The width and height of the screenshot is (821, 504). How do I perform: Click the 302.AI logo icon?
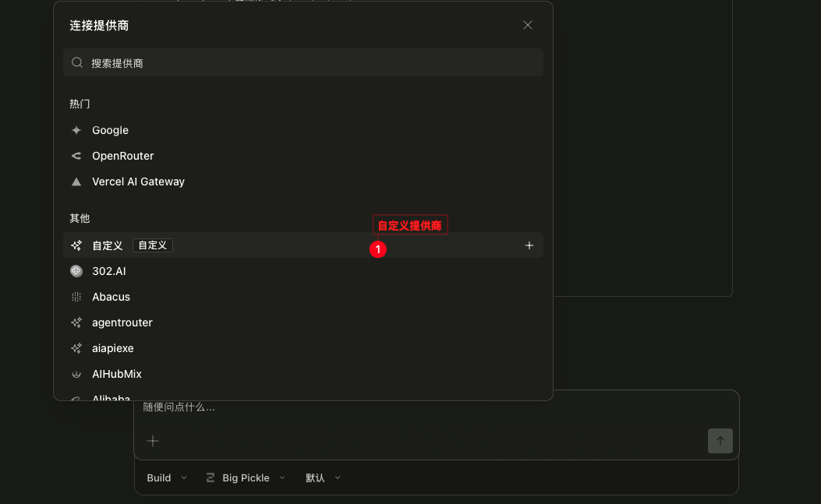point(76,271)
